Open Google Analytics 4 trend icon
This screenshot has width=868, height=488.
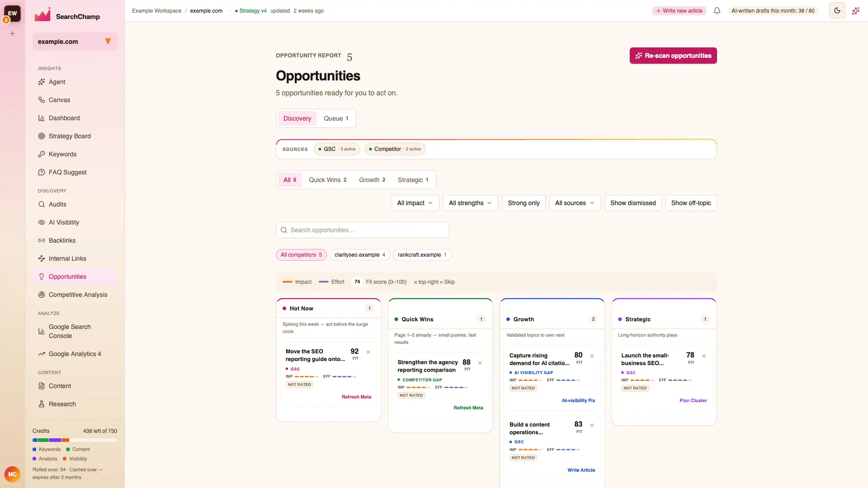click(x=42, y=354)
